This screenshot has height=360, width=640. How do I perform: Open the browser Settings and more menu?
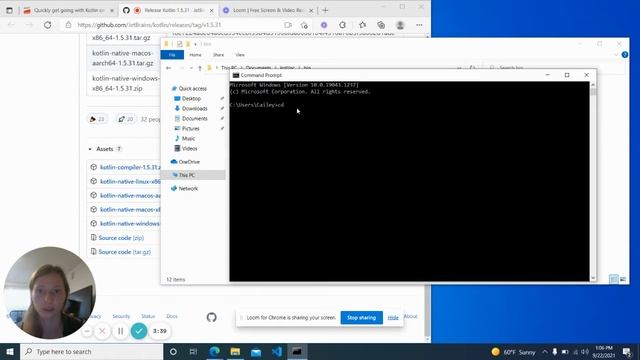pos(419,25)
